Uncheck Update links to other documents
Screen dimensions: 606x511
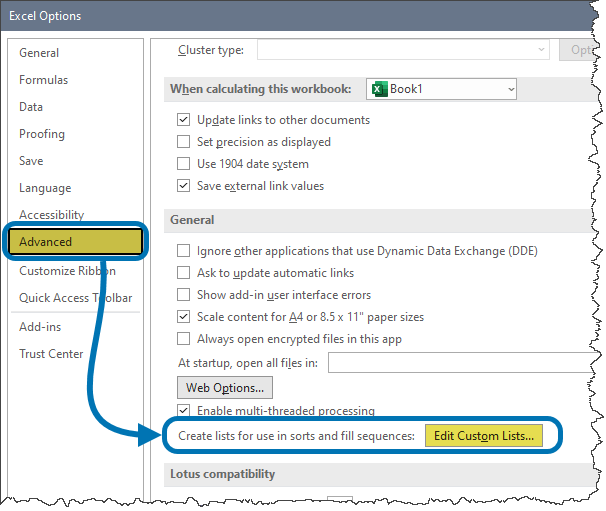tap(183, 120)
